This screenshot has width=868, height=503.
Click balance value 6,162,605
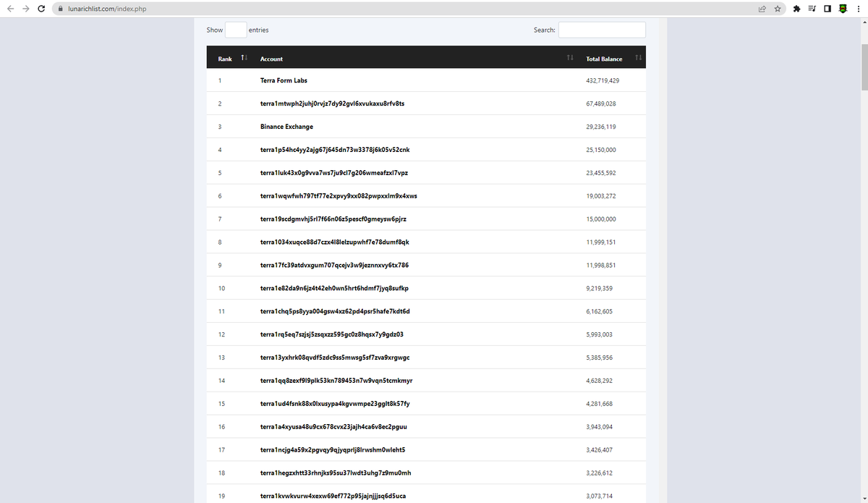tap(600, 311)
